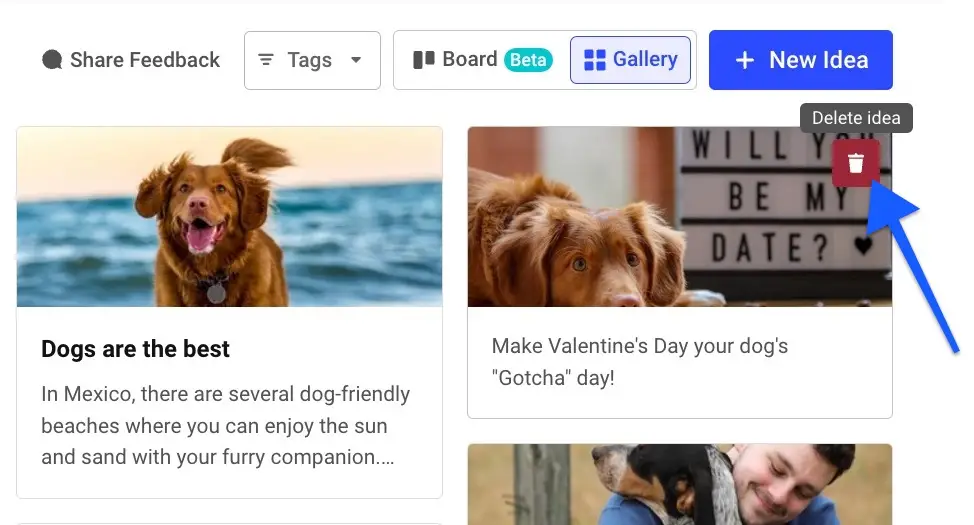Viewport: 974px width, 525px height.
Task: Open the "Dogs are the best" idea title
Action: coord(135,349)
